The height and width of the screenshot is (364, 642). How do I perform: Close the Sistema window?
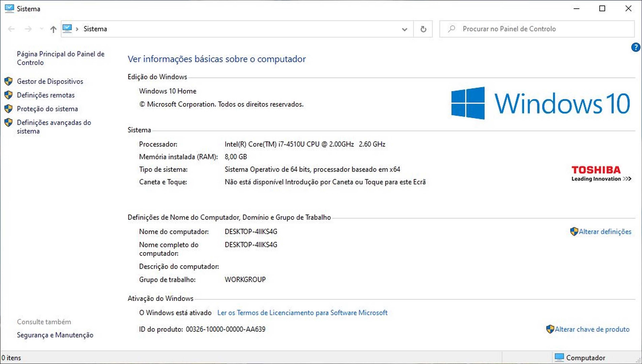pyautogui.click(x=628, y=8)
